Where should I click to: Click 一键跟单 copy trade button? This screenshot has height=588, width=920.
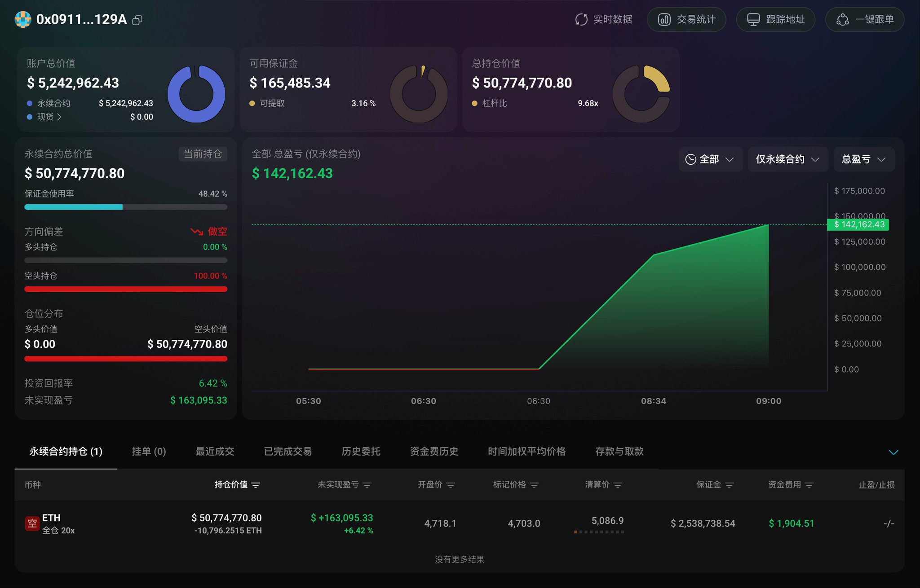click(865, 20)
